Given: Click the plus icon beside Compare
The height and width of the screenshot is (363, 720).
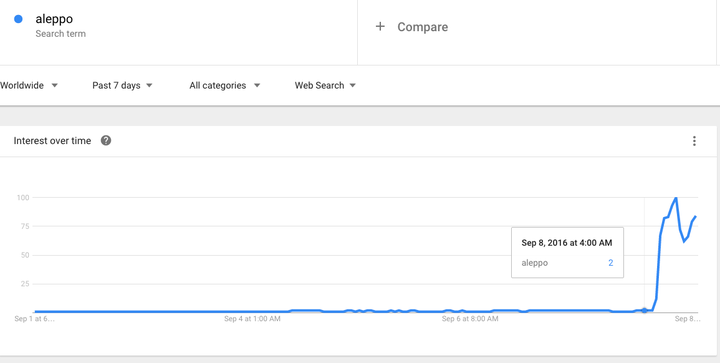Looking at the screenshot, I should pyautogui.click(x=380, y=27).
